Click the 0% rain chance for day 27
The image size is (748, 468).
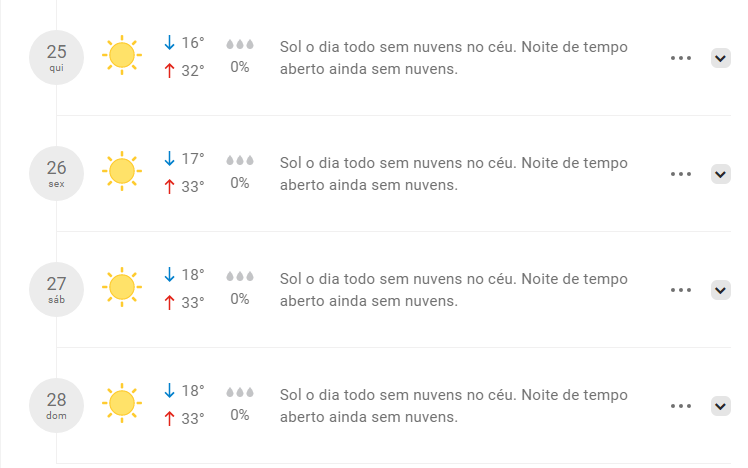(x=240, y=299)
